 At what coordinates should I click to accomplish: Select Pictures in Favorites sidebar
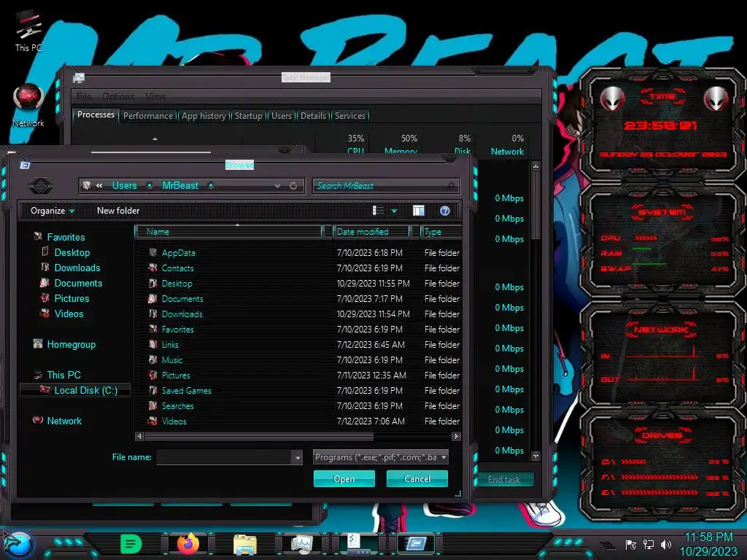(x=71, y=298)
